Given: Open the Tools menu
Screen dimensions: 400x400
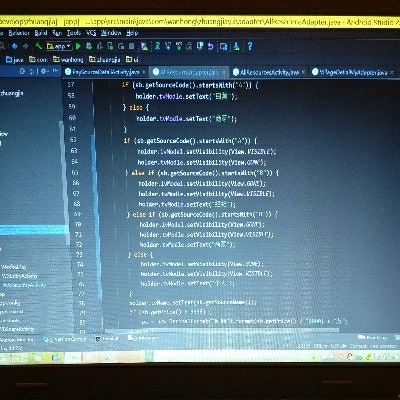Looking at the screenshot, I should [x=74, y=33].
